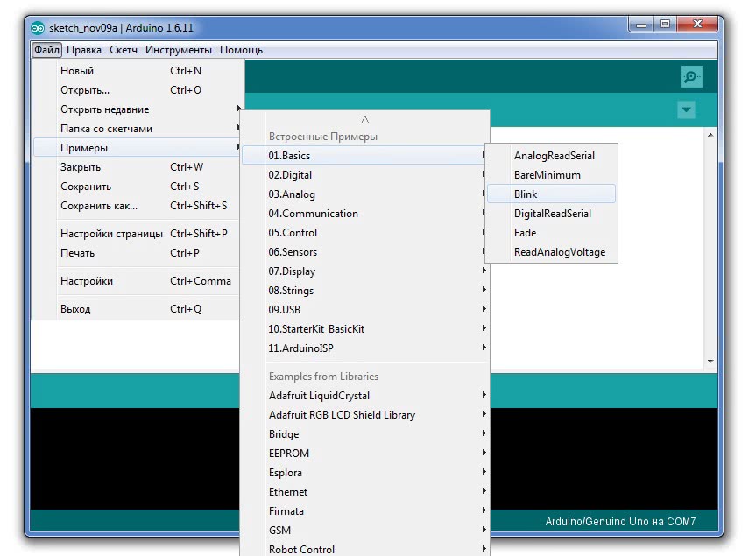Click the tab dropdown arrow button
Viewport: 756px width, 556px height.
coord(686,110)
